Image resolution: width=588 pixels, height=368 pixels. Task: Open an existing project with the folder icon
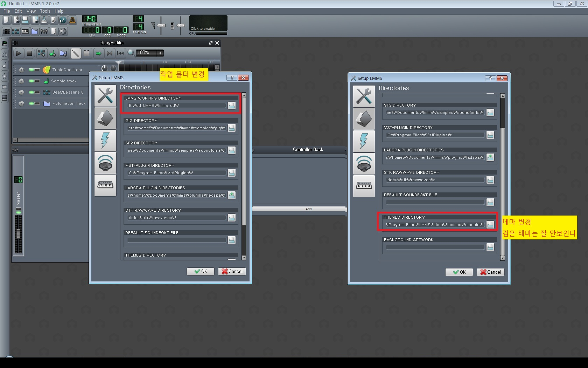25,20
